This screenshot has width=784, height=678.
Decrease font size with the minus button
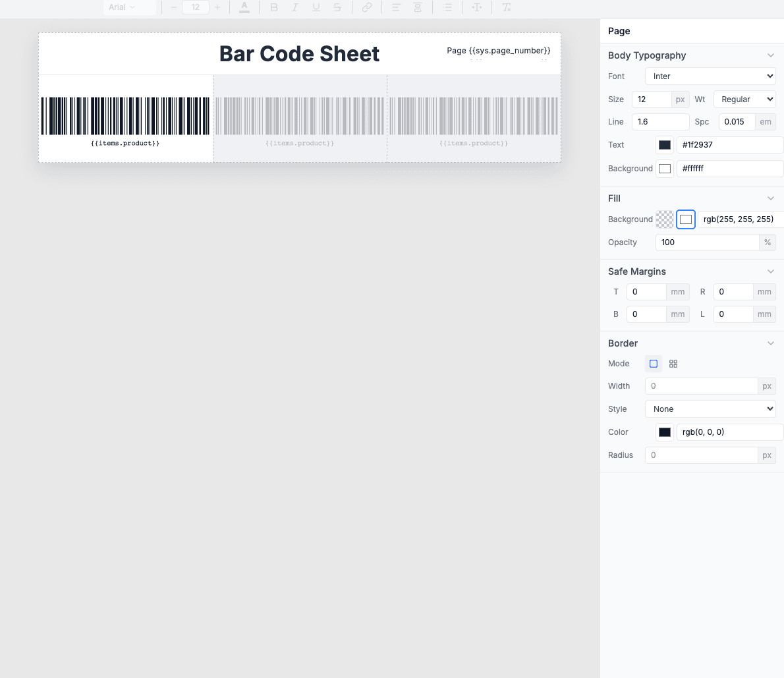pyautogui.click(x=173, y=7)
